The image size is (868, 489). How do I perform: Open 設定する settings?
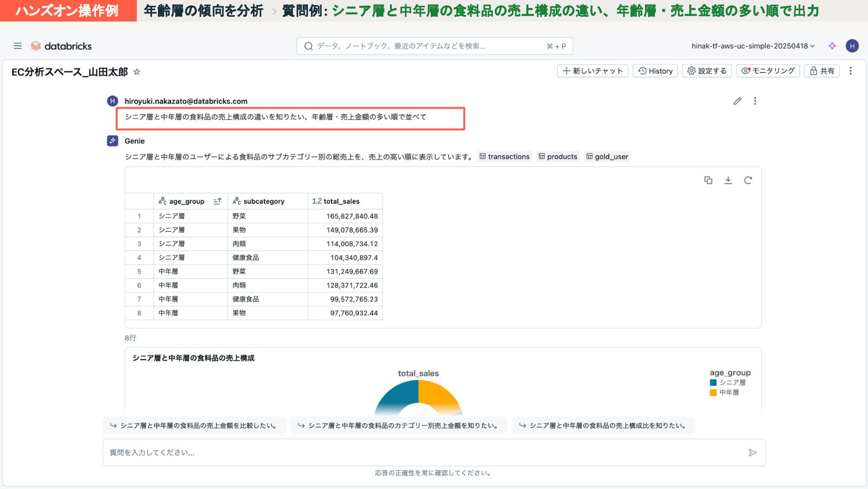point(706,71)
